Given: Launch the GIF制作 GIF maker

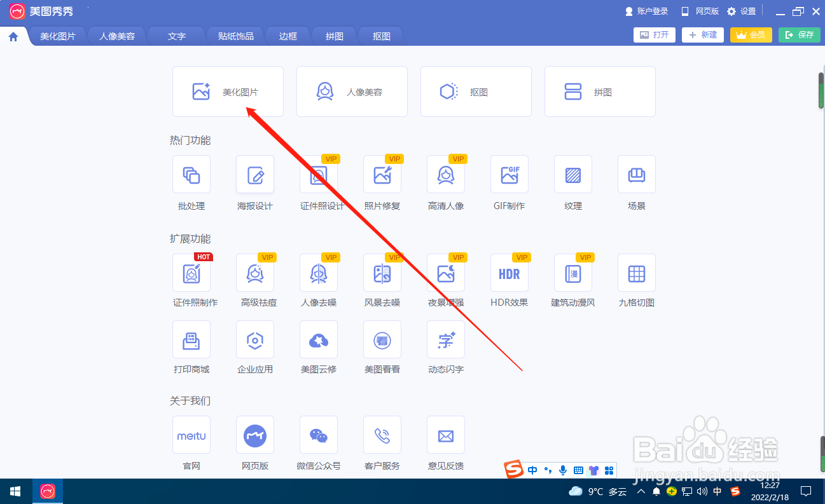Looking at the screenshot, I should click(x=509, y=183).
